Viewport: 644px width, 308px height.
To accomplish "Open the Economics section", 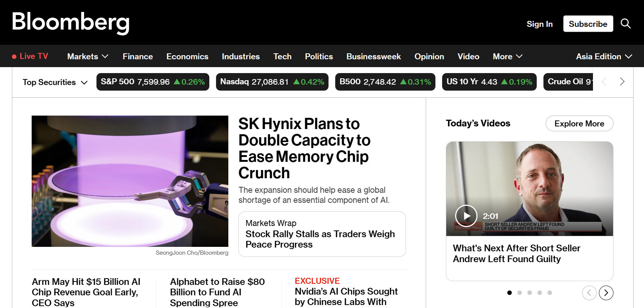I will 187,56.
